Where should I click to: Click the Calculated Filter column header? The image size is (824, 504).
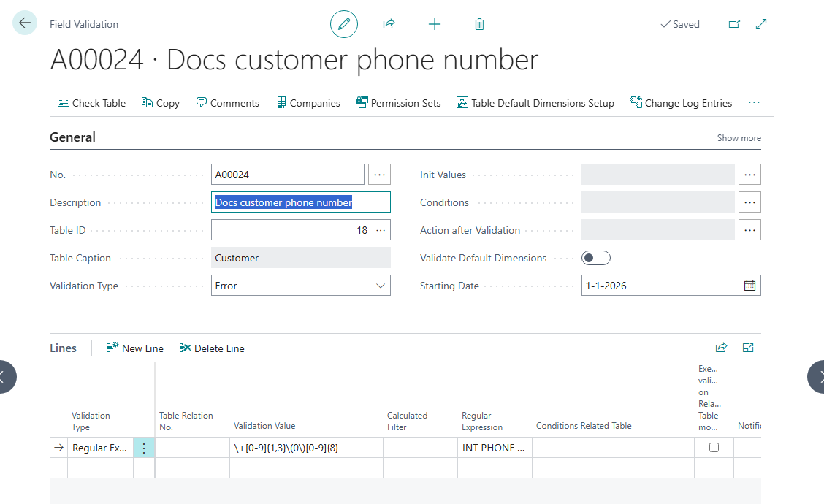point(408,421)
